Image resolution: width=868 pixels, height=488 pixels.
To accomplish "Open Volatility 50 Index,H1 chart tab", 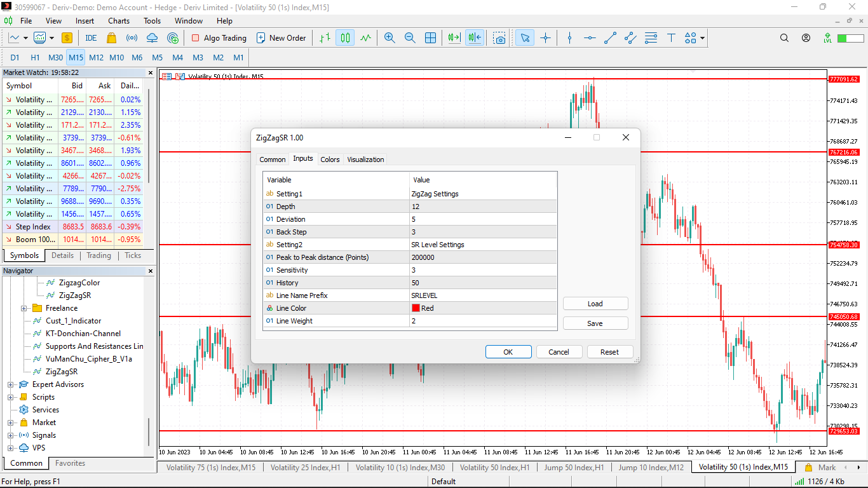I will coord(494,468).
